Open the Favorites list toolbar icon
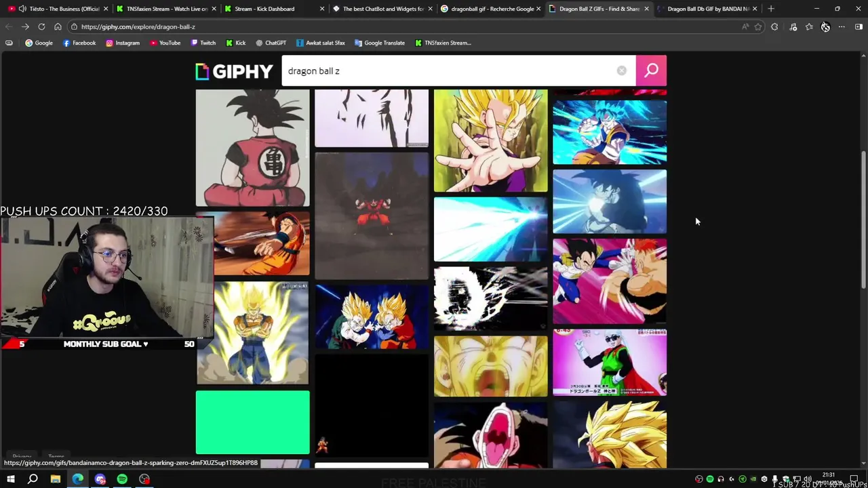The height and width of the screenshot is (488, 868). click(x=809, y=26)
